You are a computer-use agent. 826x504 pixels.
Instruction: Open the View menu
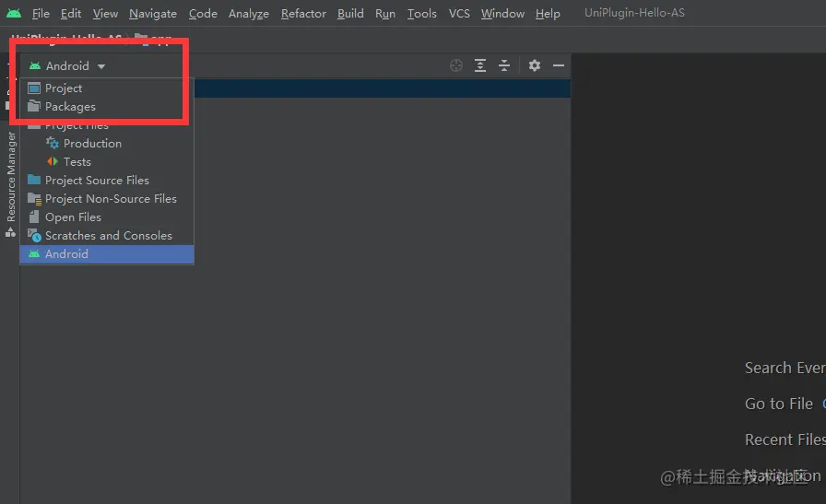coord(105,13)
